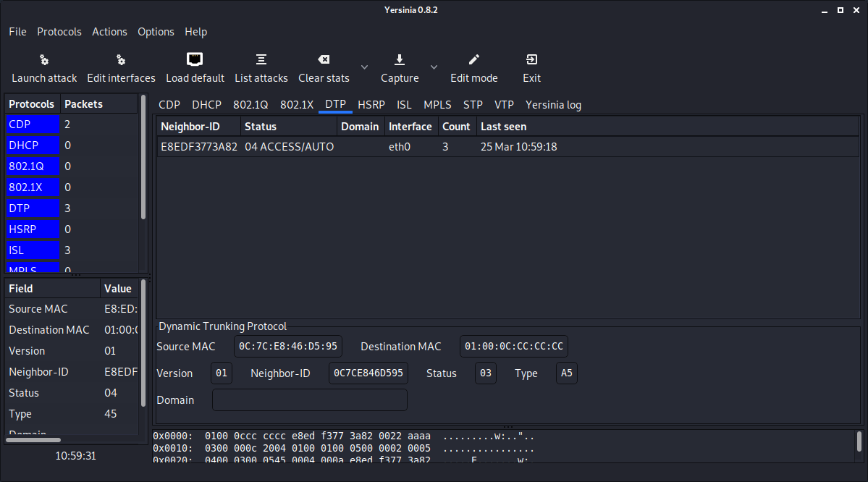868x482 pixels.
Task: Click the Type input field
Action: (566, 373)
